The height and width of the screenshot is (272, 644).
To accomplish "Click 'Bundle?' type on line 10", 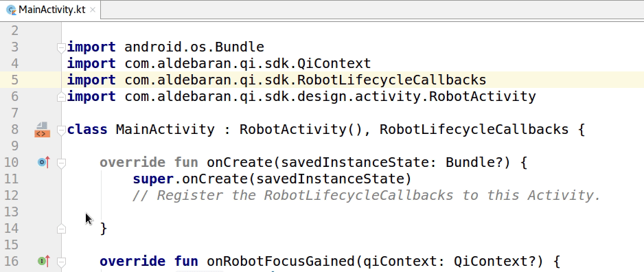I will coord(474,162).
